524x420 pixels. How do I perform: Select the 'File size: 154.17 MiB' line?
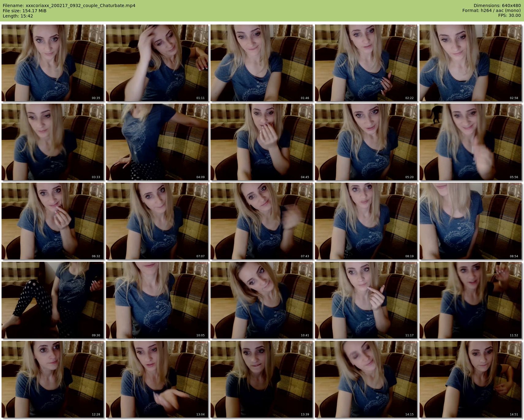coord(25,11)
